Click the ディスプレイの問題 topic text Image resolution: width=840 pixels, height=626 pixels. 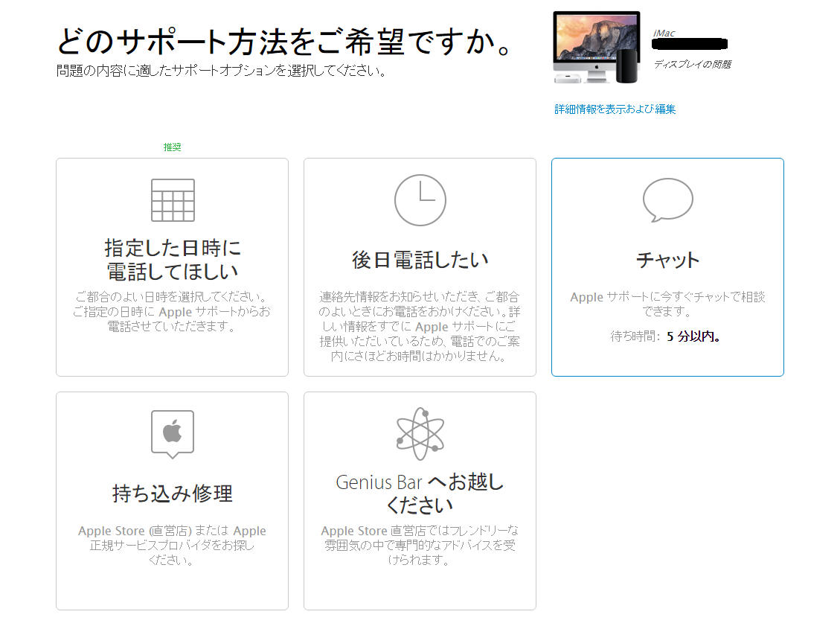(692, 64)
